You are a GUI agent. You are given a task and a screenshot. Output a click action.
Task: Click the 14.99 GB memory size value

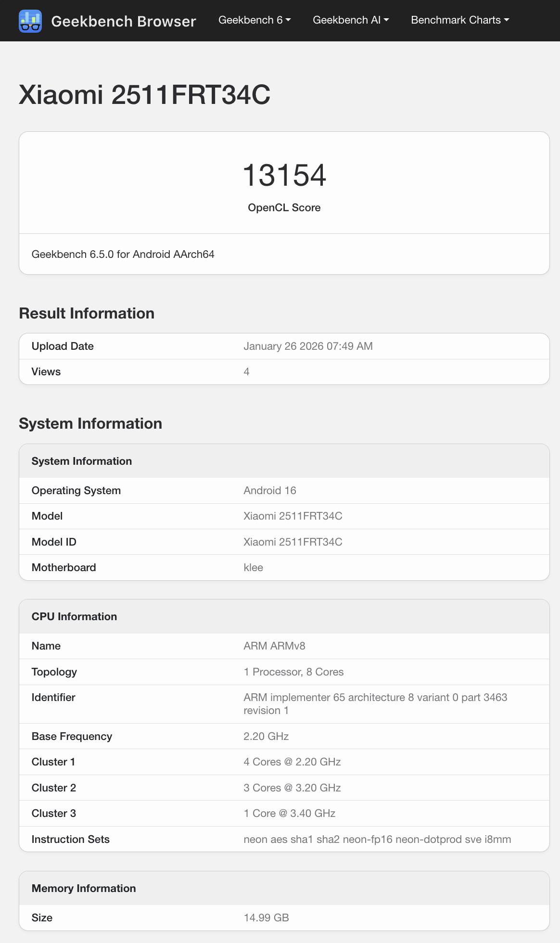[266, 918]
